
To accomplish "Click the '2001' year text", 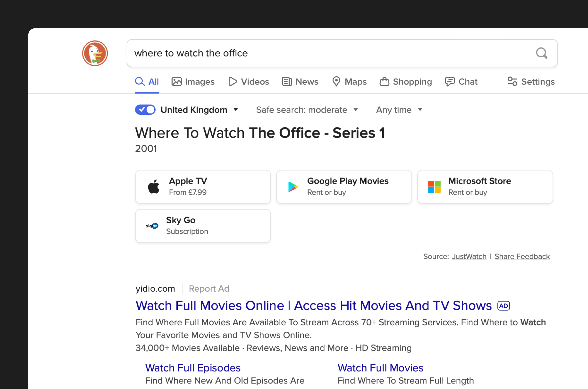I will click(146, 149).
